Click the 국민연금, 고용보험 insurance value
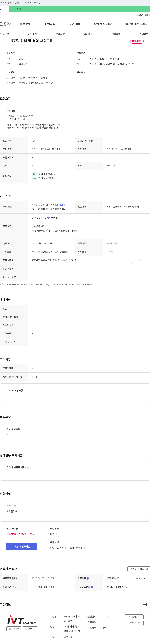Image resolution: width=150 pixels, height=644 pixels. [50, 252]
